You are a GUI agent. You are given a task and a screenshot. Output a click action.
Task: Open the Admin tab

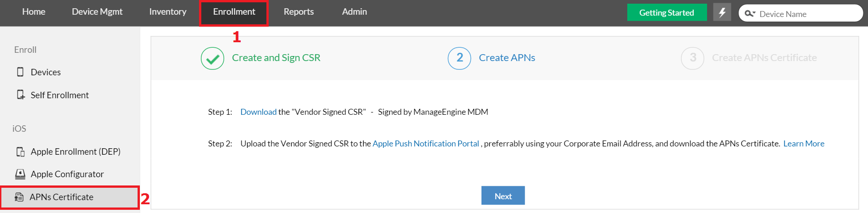[354, 12]
